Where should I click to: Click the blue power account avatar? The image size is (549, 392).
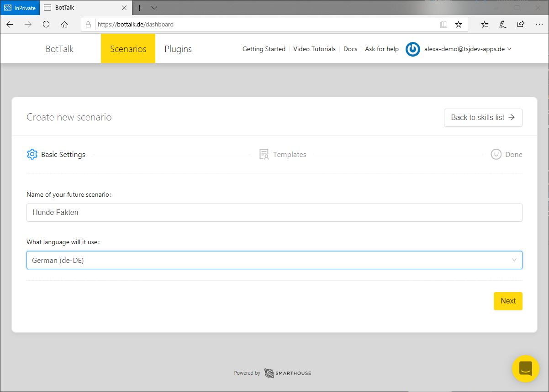(413, 49)
